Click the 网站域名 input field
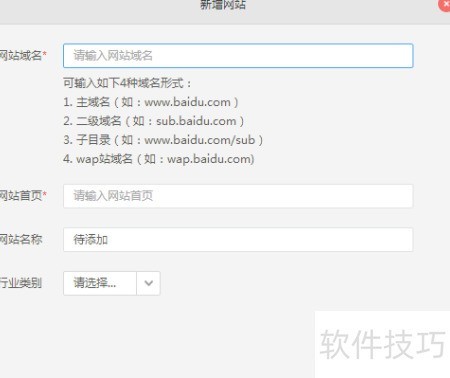The width and height of the screenshot is (450, 378). 238,56
